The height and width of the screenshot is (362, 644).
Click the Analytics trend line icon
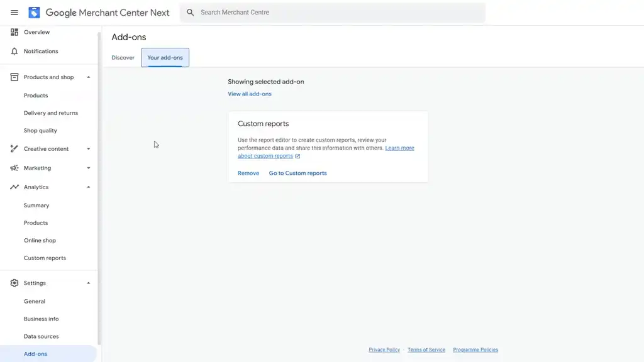(14, 187)
